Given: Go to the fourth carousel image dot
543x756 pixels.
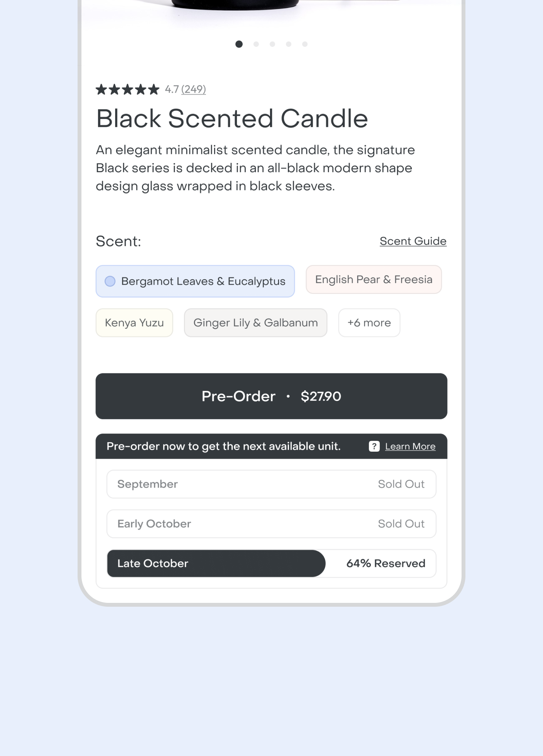Looking at the screenshot, I should click(x=289, y=44).
